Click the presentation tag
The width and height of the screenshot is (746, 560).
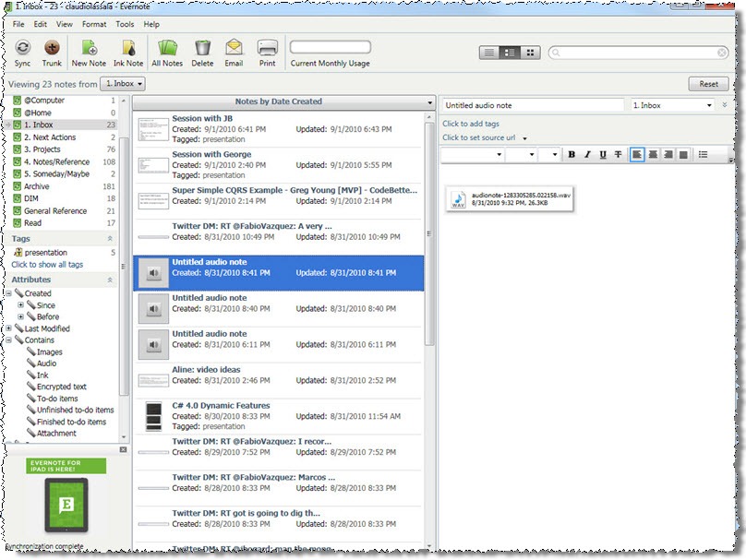[45, 253]
